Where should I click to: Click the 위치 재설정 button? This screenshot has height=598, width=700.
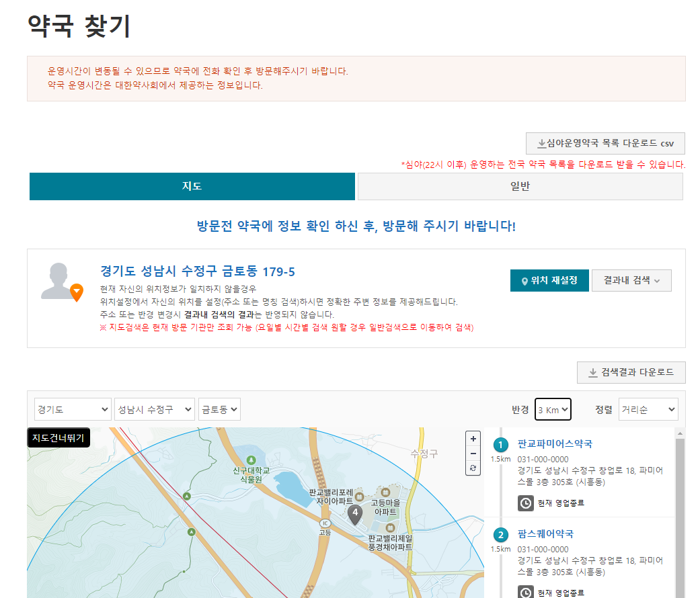click(549, 280)
